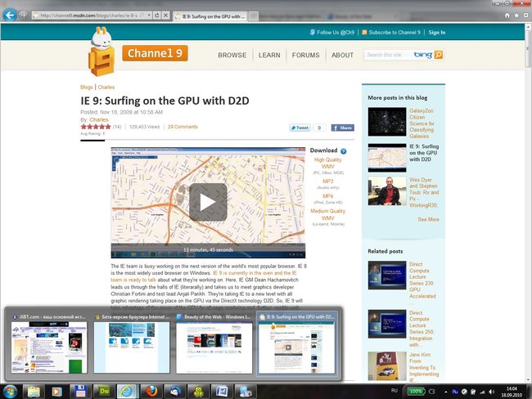Download the Medium Quality WMV file
Screen dimensions: 532x399
[327, 214]
